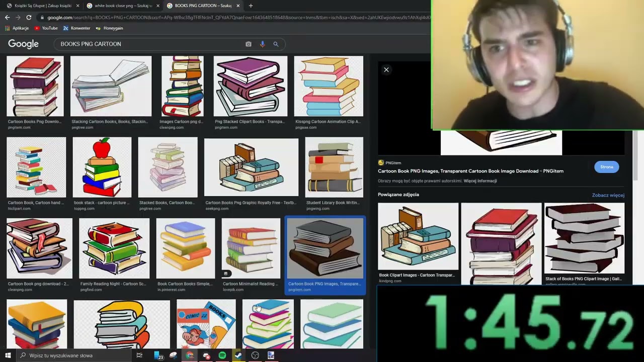Open the Cartoon Book png download cleanpng thumbnail
This screenshot has width=644, height=362.
39,248
